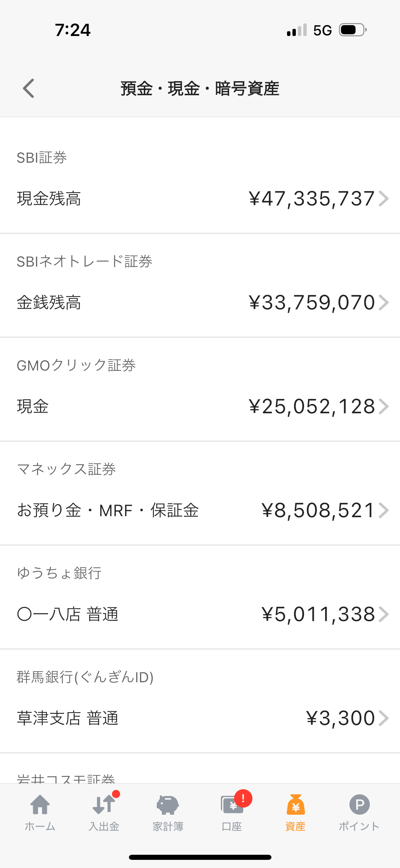Tap the battery indicator in status bar

pos(353,30)
